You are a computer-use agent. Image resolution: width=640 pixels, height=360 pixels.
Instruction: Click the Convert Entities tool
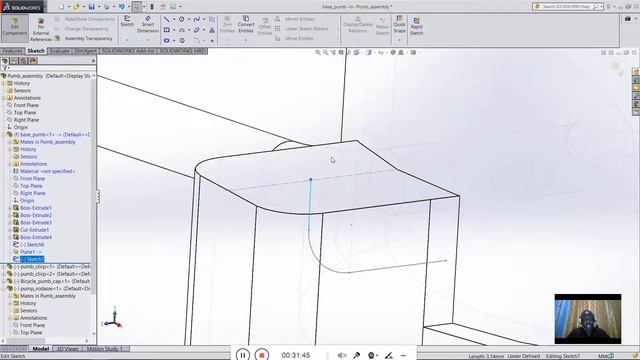(x=246, y=24)
